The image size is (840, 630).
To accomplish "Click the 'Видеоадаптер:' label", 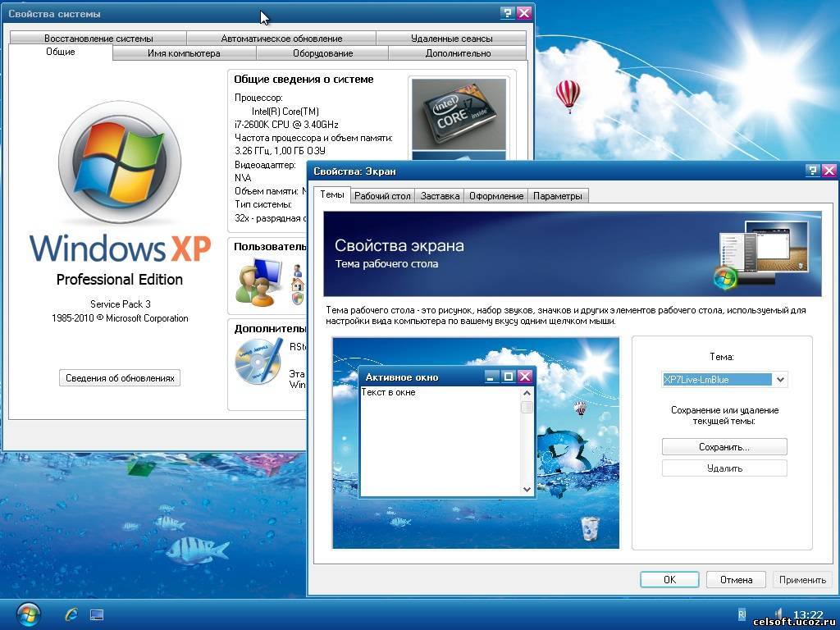I will (265, 164).
